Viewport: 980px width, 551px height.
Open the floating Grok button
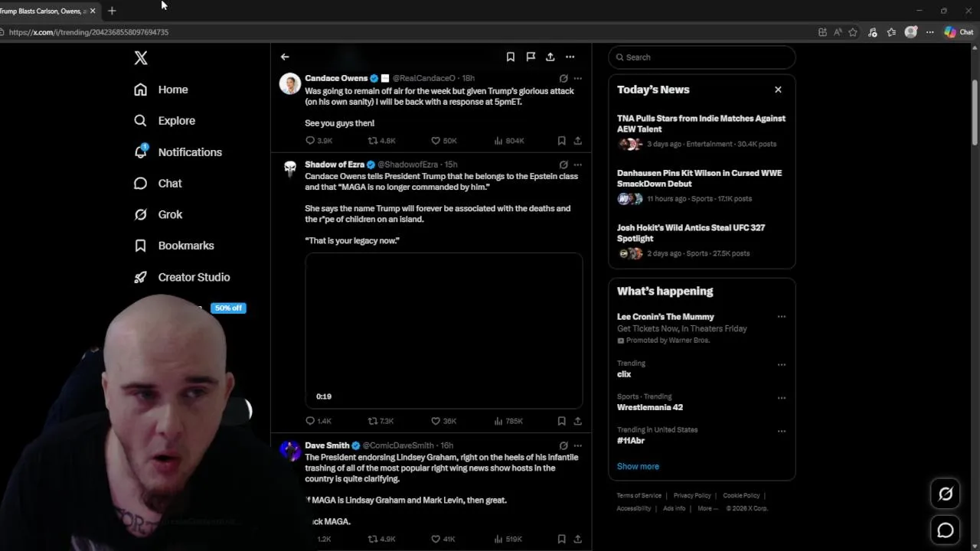[946, 494]
